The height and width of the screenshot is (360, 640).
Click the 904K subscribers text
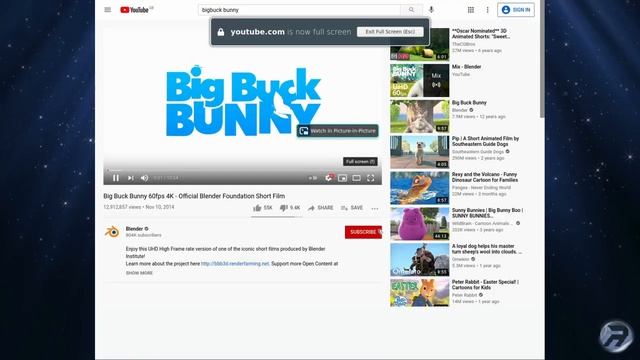(143, 236)
